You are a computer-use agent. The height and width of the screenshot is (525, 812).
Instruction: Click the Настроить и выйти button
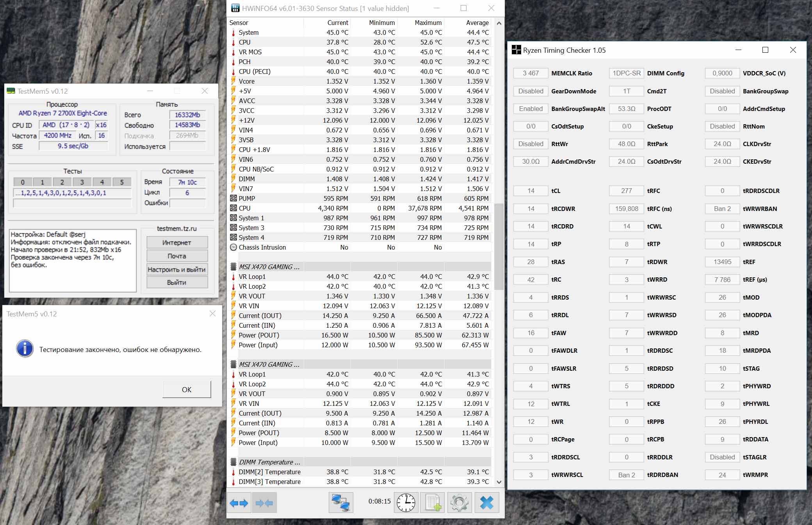coord(177,270)
